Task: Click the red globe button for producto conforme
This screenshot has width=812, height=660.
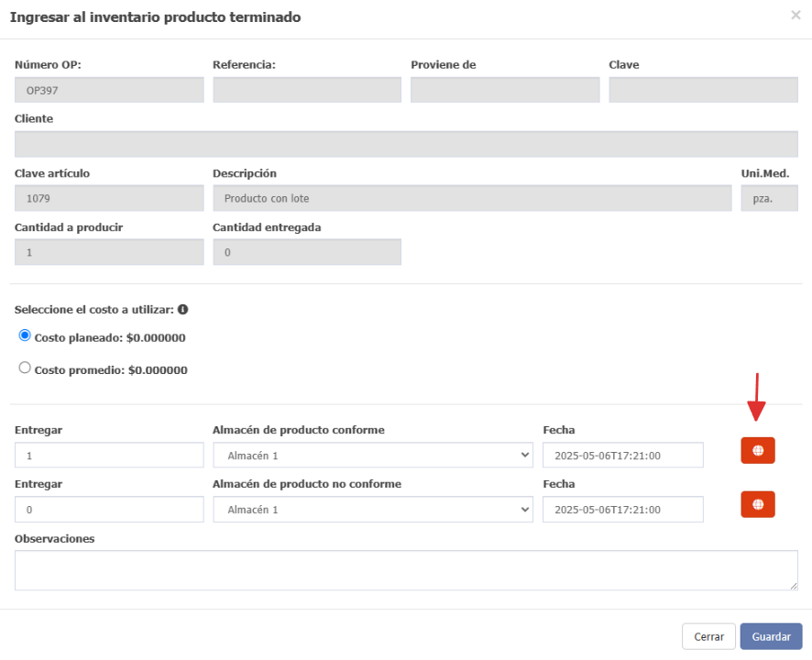Action: (758, 450)
